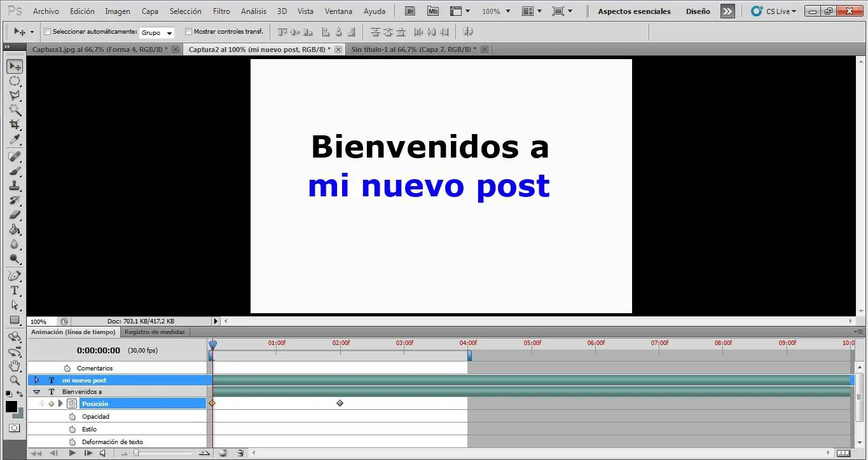Switch to Registro de medidas tab
Viewport: 868px width, 460px height.
[x=155, y=332]
